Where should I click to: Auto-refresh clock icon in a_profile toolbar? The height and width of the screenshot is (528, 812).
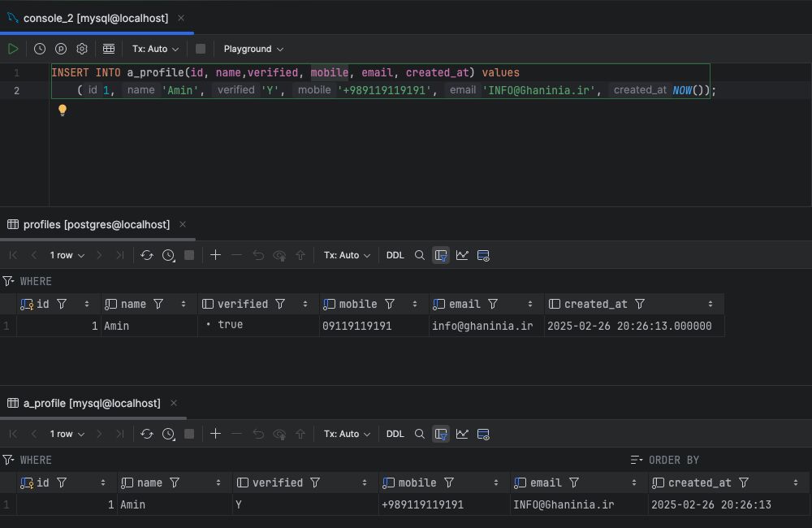point(168,435)
